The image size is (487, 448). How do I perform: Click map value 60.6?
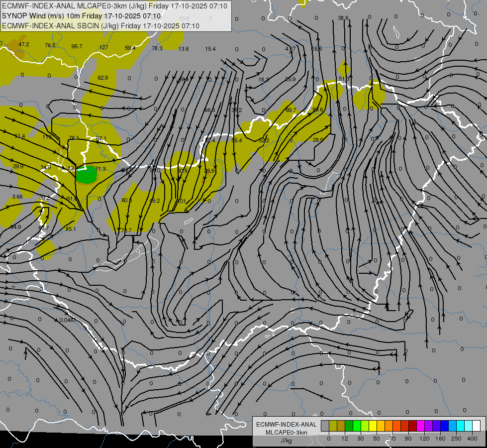127,200
